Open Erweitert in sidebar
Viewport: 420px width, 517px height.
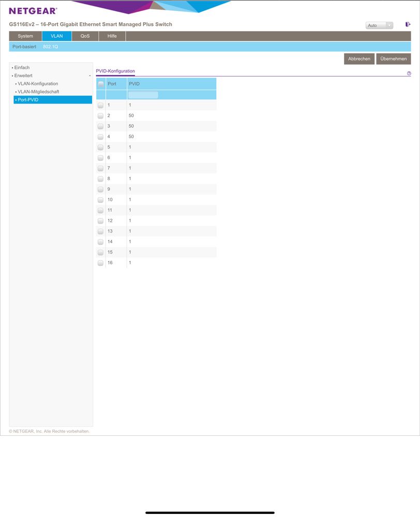(x=23, y=76)
